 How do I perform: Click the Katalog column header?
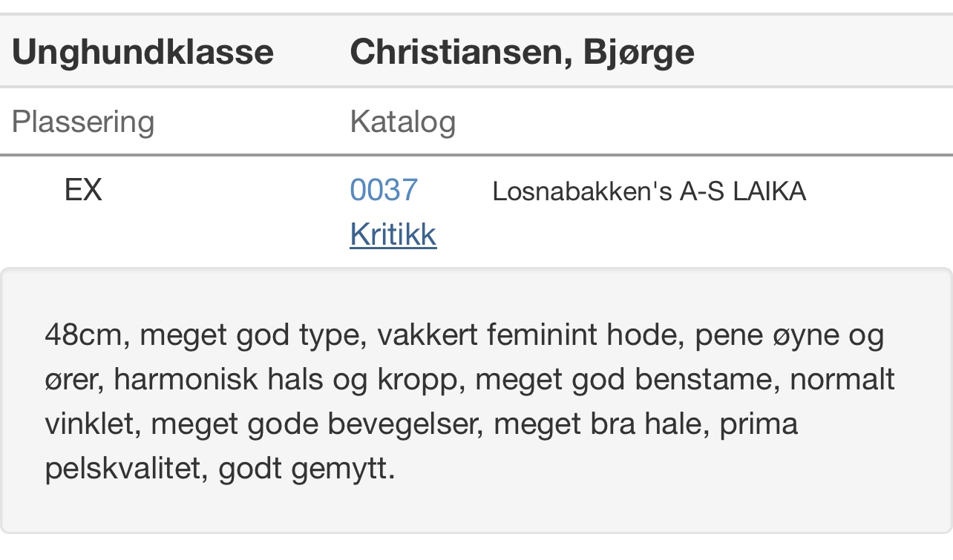point(402,122)
